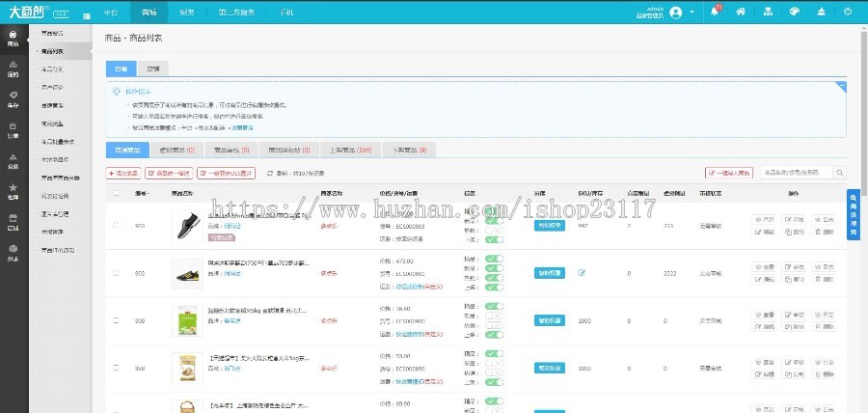Open the notification bell with red badge
The image size is (868, 413).
715,11
